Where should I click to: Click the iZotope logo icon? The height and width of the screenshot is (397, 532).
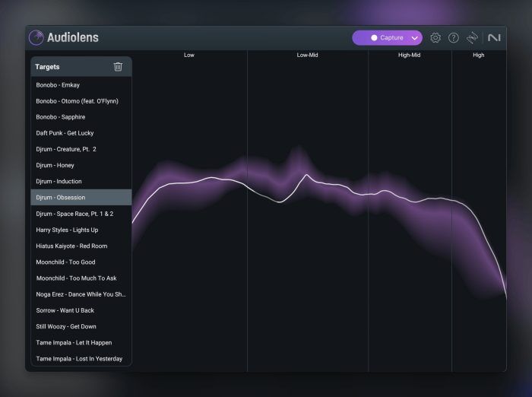point(473,37)
